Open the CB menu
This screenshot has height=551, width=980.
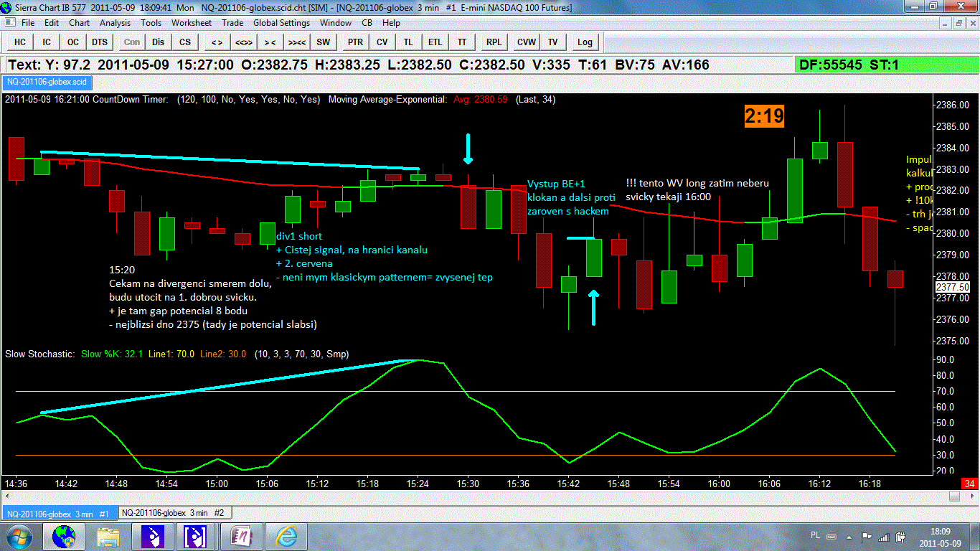(x=367, y=23)
